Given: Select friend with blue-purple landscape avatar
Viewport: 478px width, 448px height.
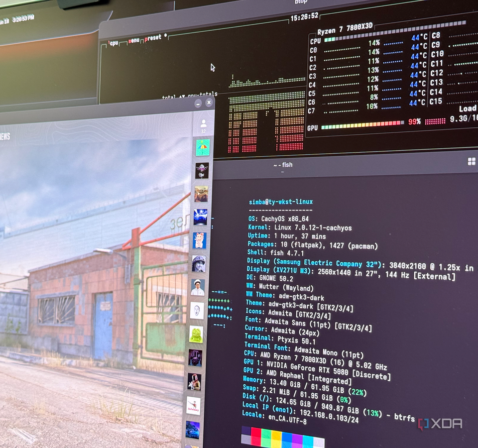Looking at the screenshot, I should (x=192, y=430).
